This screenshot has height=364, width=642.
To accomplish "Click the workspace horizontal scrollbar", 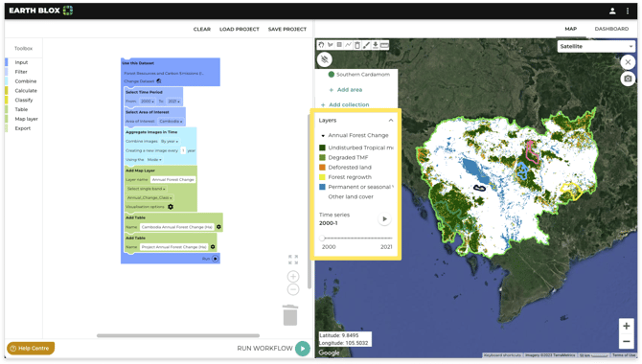I will click(x=178, y=336).
